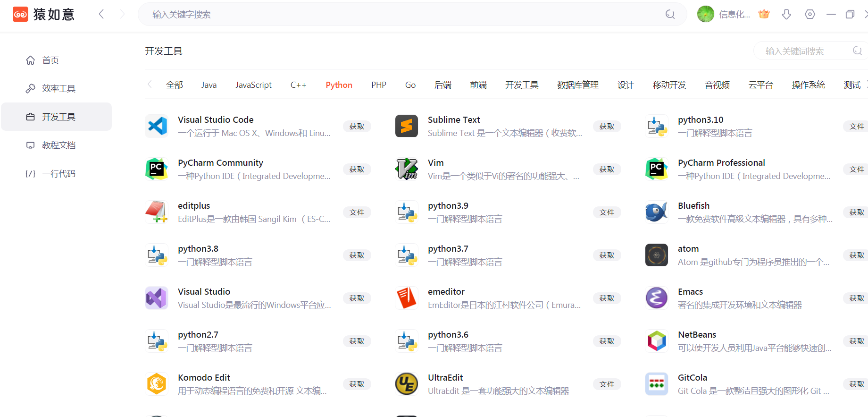Open the PyCharm Community icon

[157, 169]
